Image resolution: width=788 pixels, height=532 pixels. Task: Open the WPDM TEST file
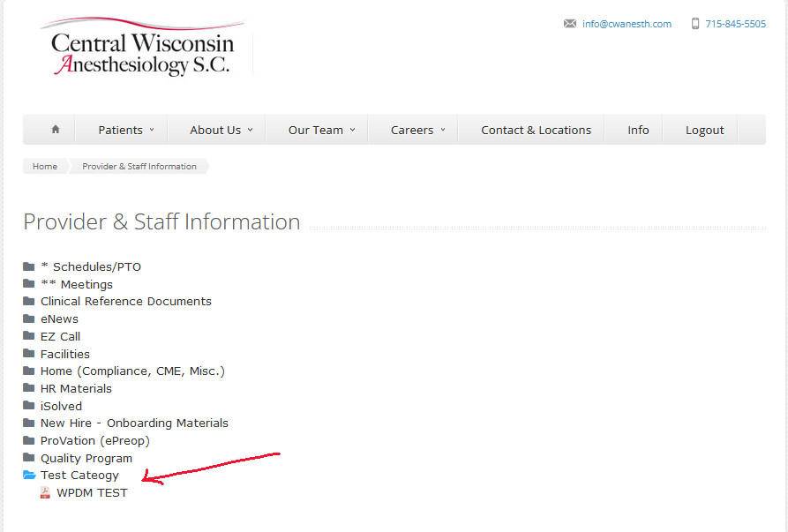92,493
